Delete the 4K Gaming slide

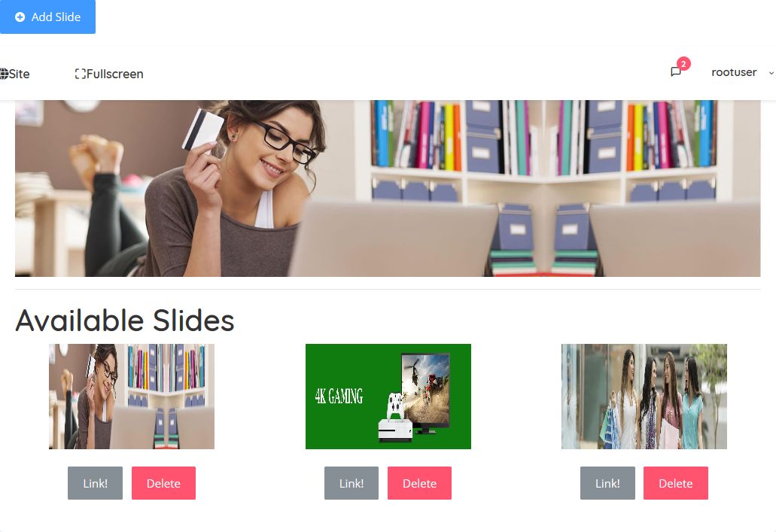[419, 483]
